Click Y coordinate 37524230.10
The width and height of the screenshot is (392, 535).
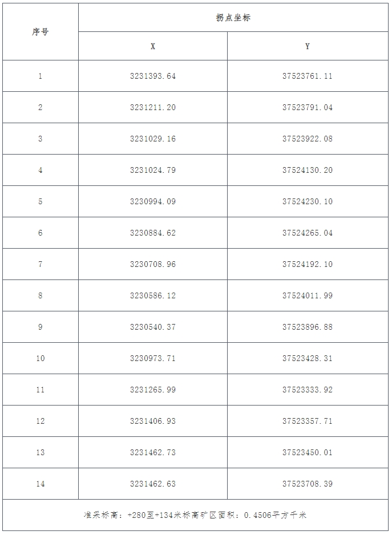click(x=308, y=201)
